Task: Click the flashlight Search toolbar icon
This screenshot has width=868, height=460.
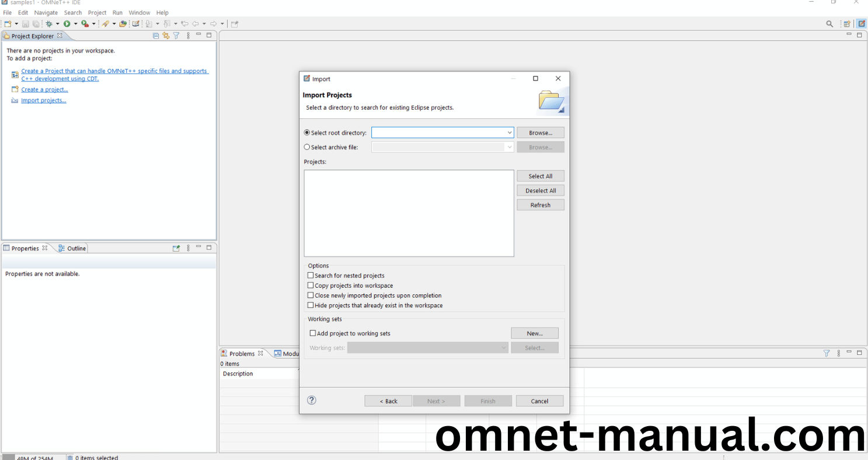Action: click(106, 24)
